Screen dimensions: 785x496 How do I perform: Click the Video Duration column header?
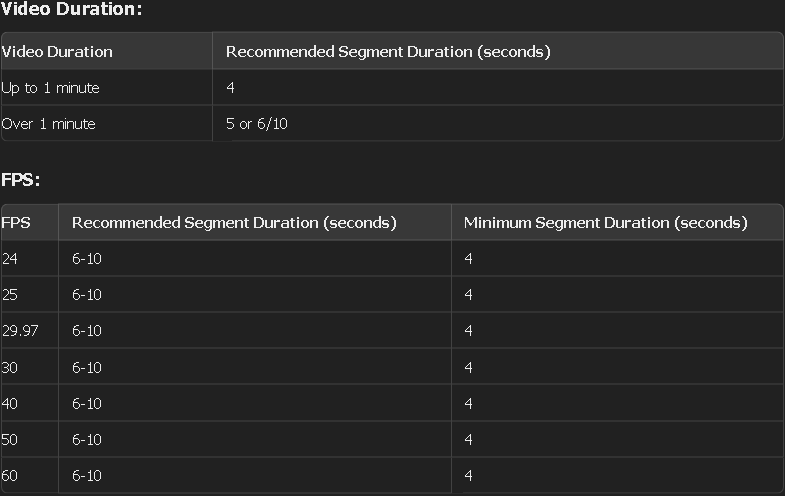tap(107, 51)
